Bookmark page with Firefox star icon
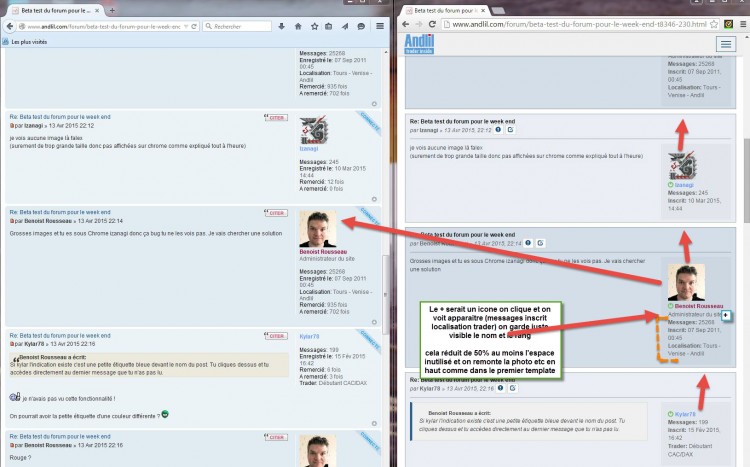 [x=314, y=26]
